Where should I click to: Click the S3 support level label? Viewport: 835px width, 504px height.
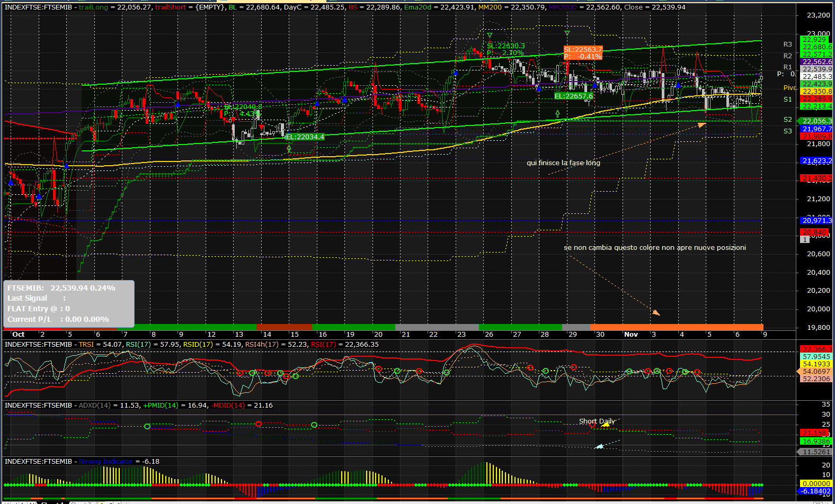point(788,131)
